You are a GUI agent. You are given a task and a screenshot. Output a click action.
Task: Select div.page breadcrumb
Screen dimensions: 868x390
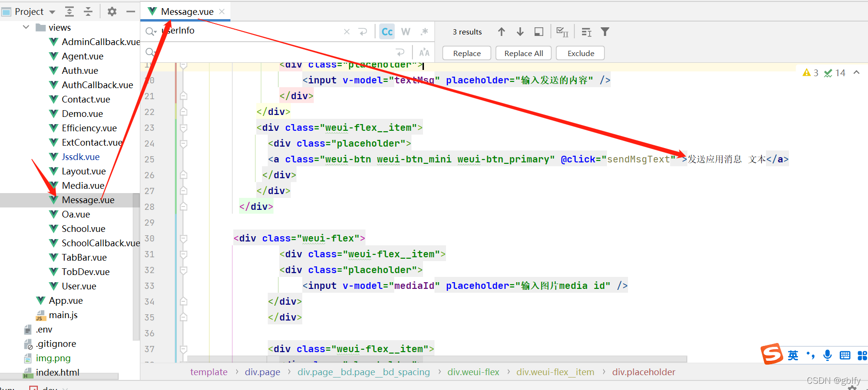pyautogui.click(x=263, y=372)
